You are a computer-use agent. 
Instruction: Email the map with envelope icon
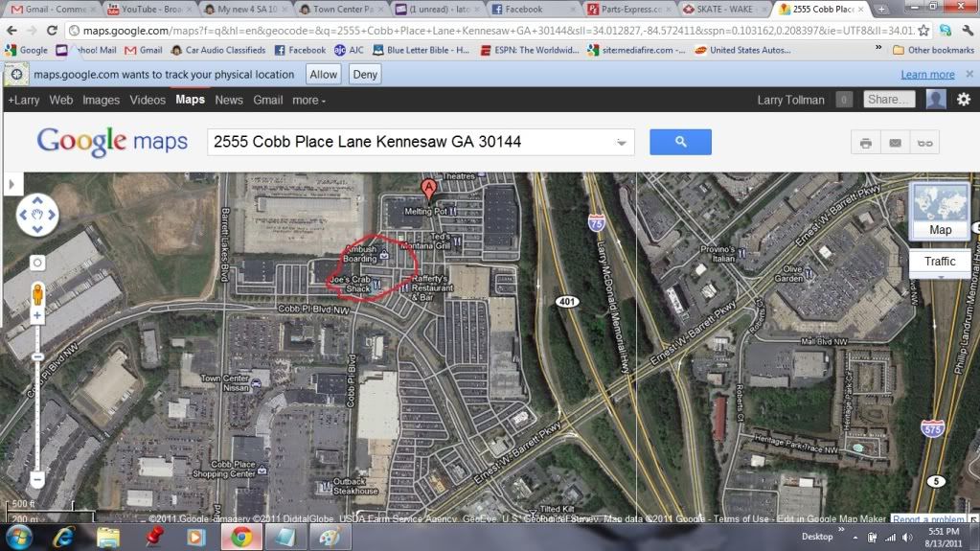coord(895,143)
